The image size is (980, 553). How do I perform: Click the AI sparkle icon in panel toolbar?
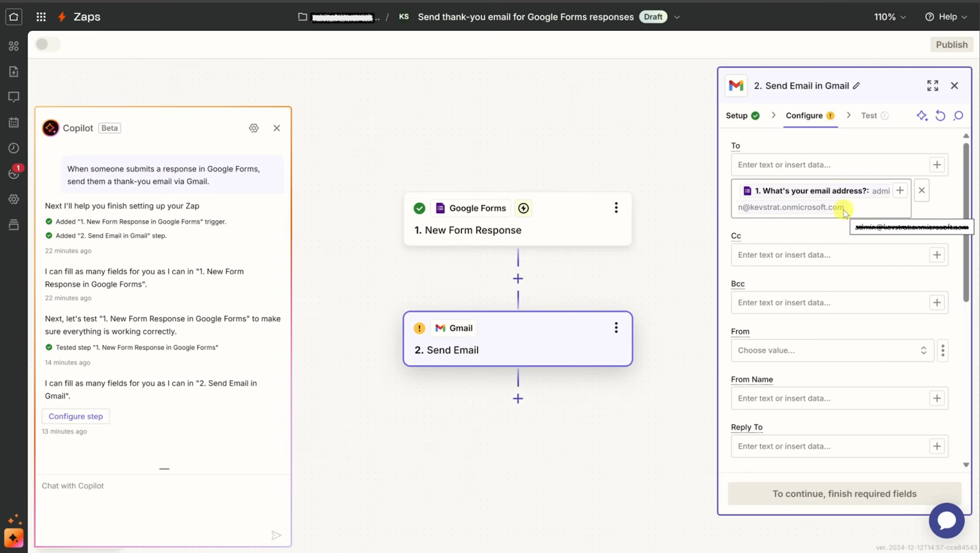coord(922,116)
